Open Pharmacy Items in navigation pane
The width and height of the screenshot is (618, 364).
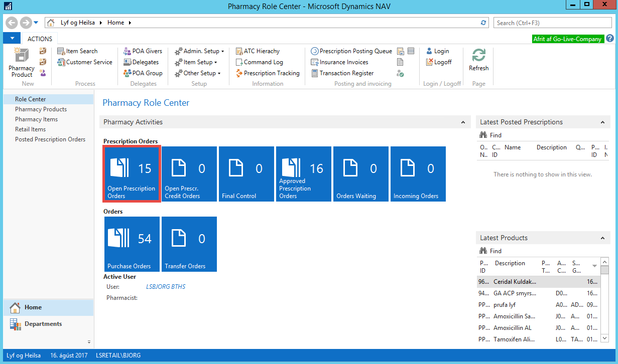(36, 119)
